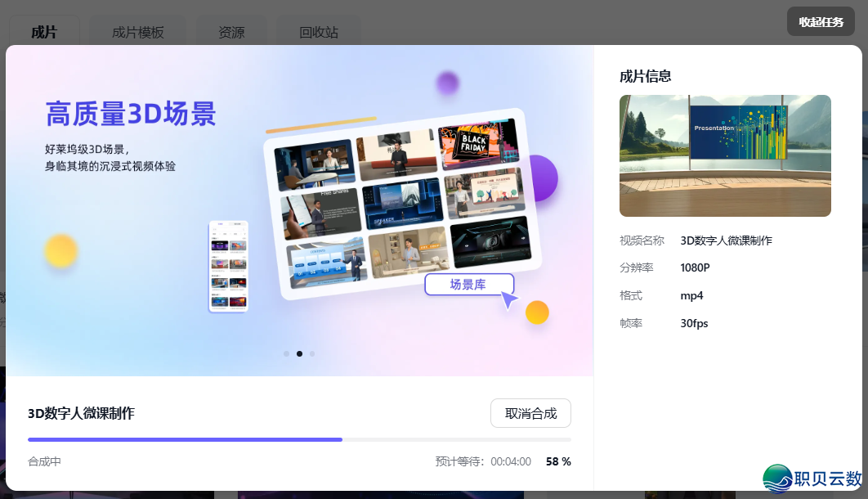Image resolution: width=868 pixels, height=499 pixels.
Task: Select the active middle carousel dot
Action: (299, 353)
